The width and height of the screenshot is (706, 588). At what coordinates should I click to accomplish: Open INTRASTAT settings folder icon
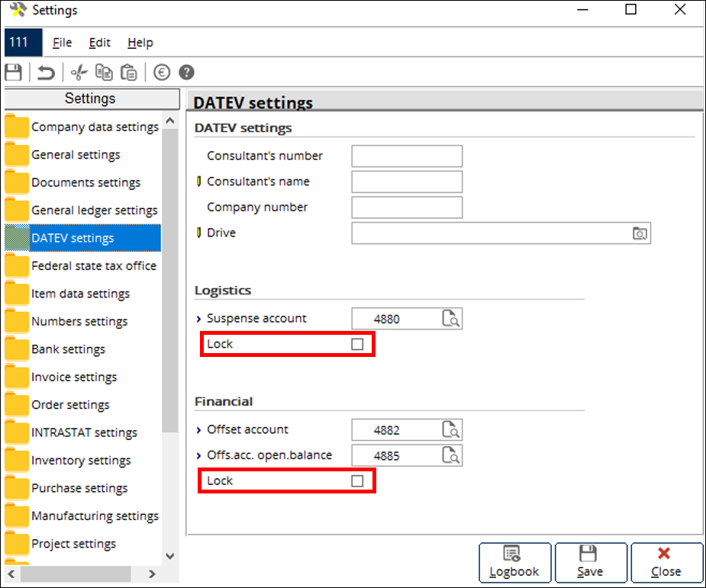[x=17, y=432]
